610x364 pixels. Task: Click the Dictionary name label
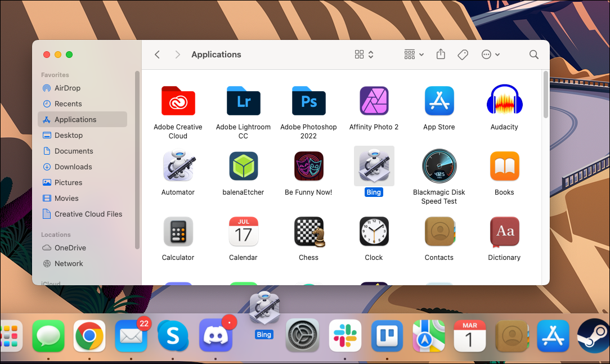pyautogui.click(x=504, y=258)
